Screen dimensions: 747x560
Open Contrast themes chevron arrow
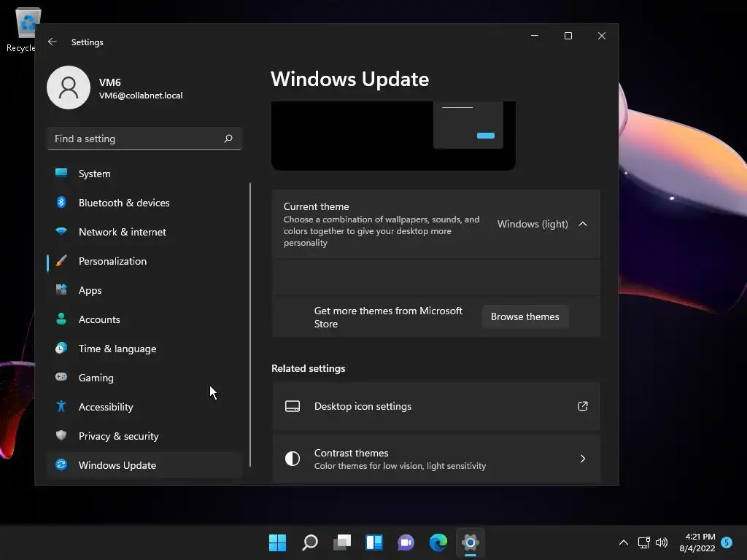tap(583, 459)
